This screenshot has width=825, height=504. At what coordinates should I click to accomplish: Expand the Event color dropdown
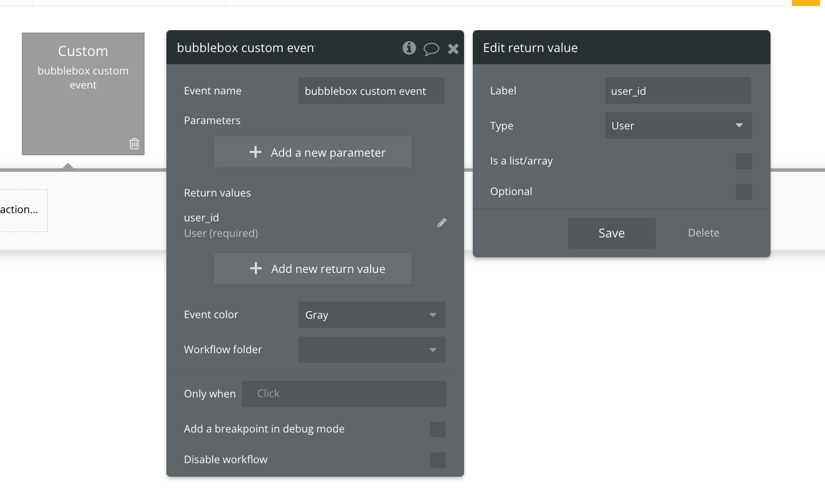[x=372, y=315]
